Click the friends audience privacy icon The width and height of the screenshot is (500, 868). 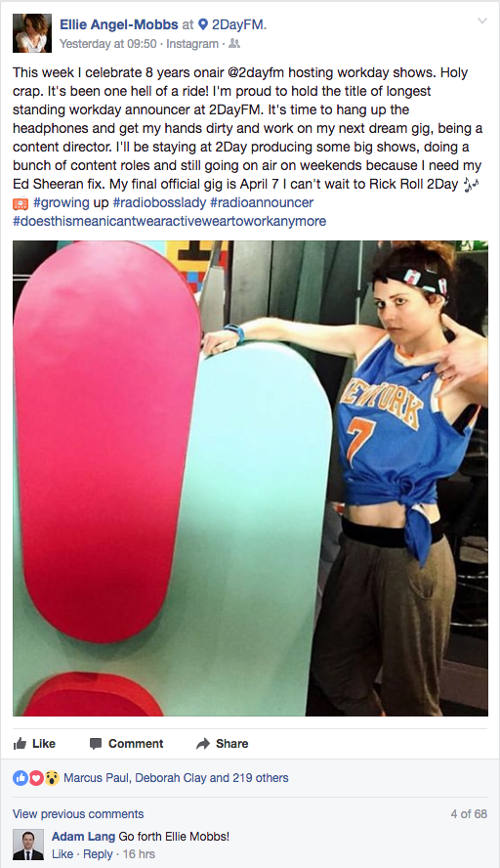pyautogui.click(x=234, y=43)
